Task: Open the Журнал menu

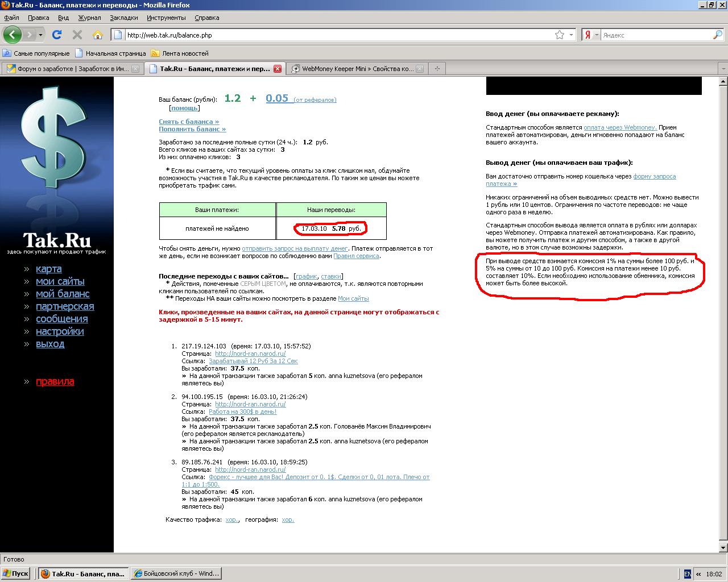Action: [89, 18]
